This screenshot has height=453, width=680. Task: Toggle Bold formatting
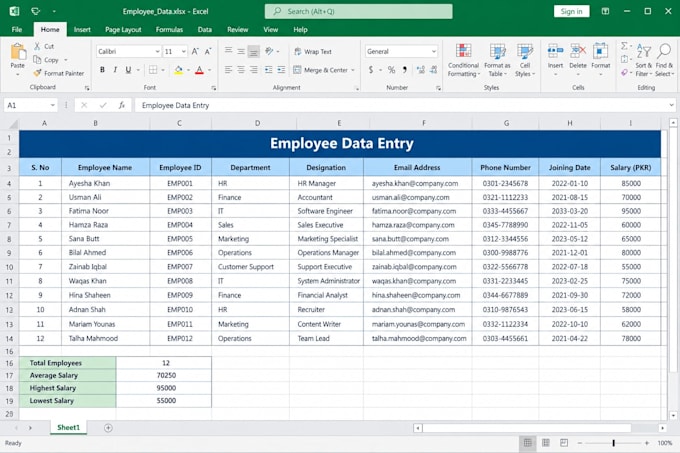point(102,69)
